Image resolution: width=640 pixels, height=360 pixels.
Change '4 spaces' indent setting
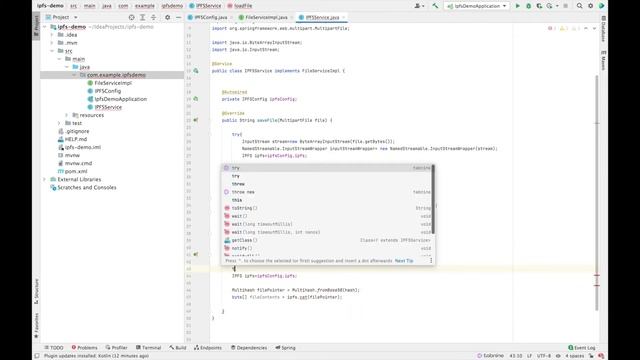tap(574, 356)
